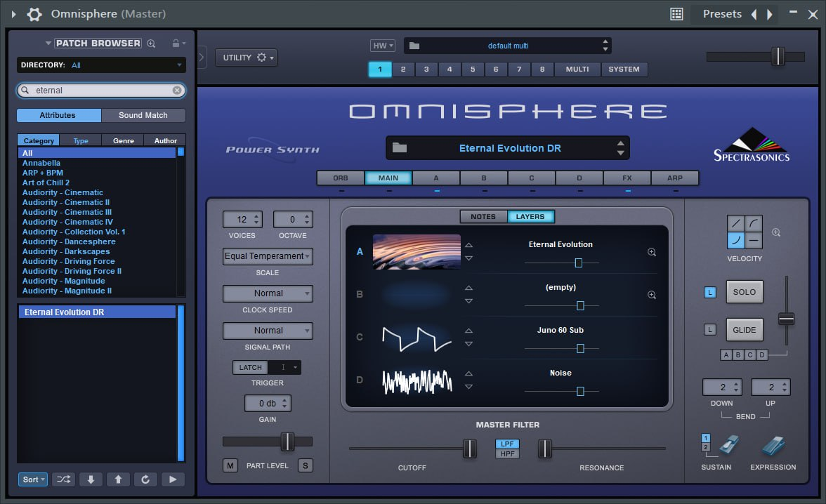Open the MULTI page tab
Image resolution: width=826 pixels, height=504 pixels.
577,69
